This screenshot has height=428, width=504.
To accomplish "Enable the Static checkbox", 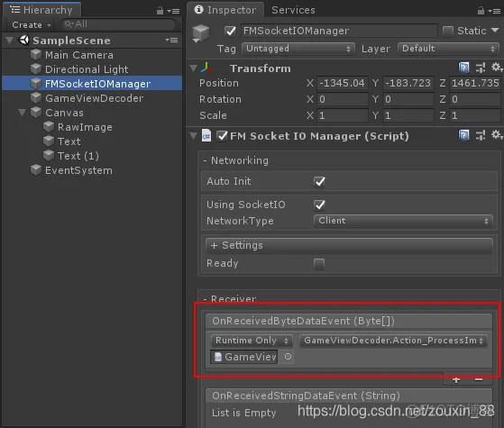I will [448, 31].
